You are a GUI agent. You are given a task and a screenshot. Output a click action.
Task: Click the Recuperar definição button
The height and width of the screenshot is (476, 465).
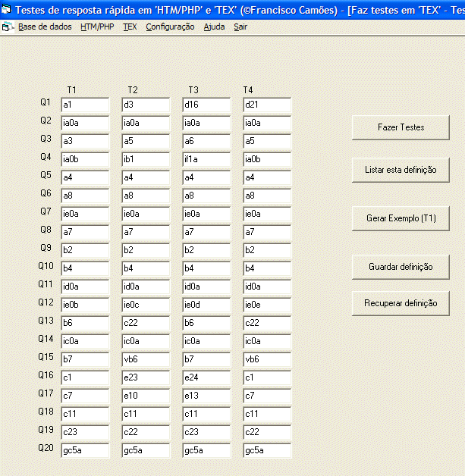click(x=401, y=303)
